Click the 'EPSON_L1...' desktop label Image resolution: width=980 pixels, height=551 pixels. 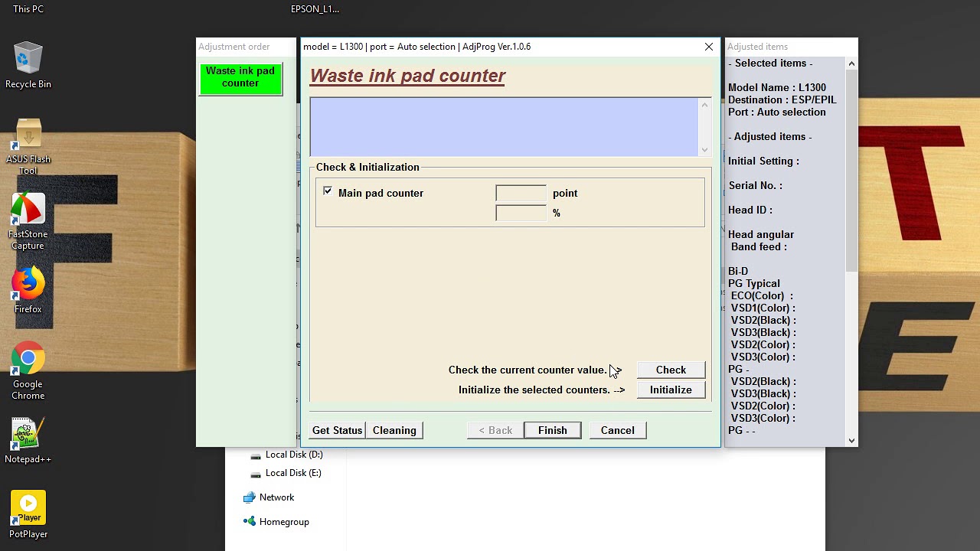[315, 9]
